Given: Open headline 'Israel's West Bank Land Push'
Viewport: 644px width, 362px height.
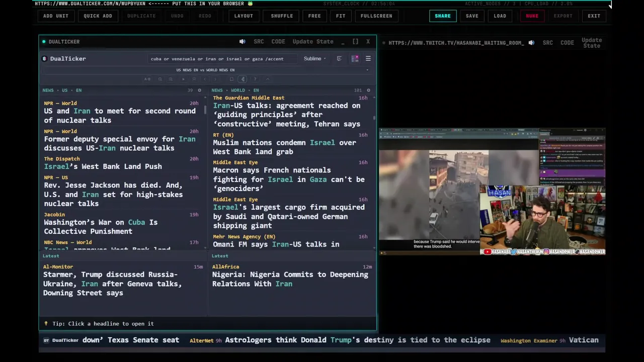Looking at the screenshot, I should click(x=103, y=166).
